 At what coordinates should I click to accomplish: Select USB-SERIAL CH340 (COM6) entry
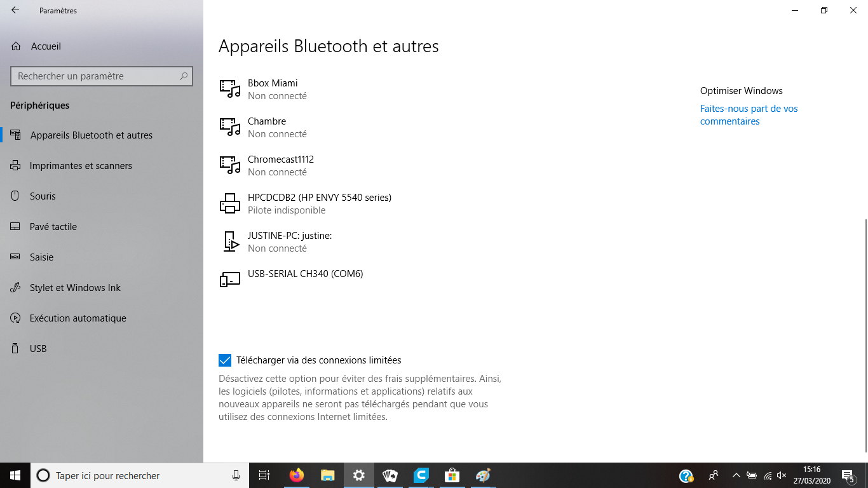tap(306, 274)
